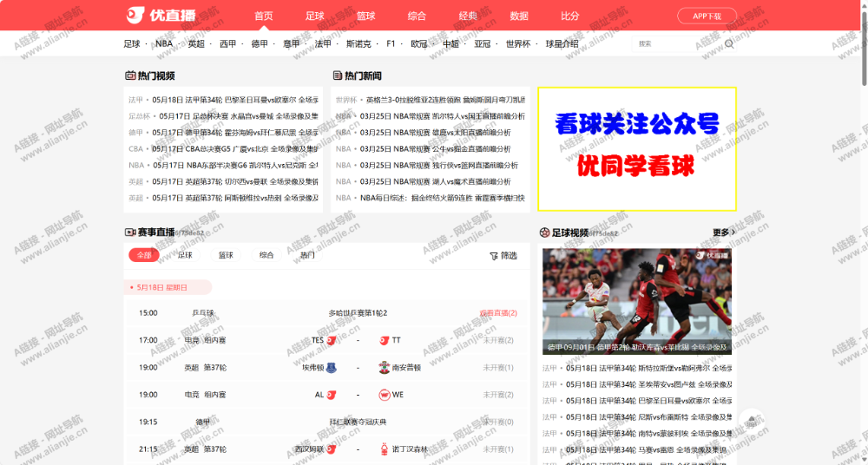The width and height of the screenshot is (868, 465).
Task: Open 尼斯vs布雷斯特 video link
Action: coord(648,416)
